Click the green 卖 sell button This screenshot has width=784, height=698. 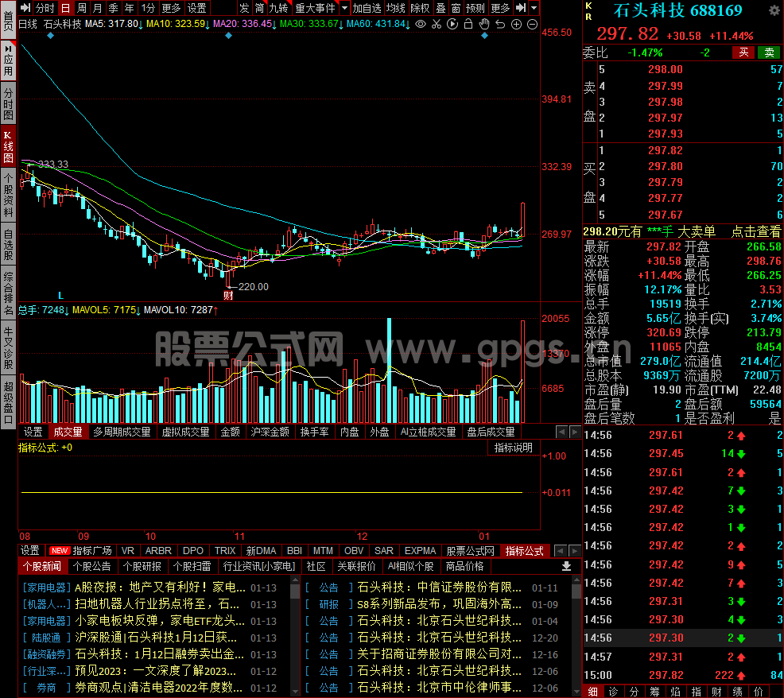(x=770, y=52)
